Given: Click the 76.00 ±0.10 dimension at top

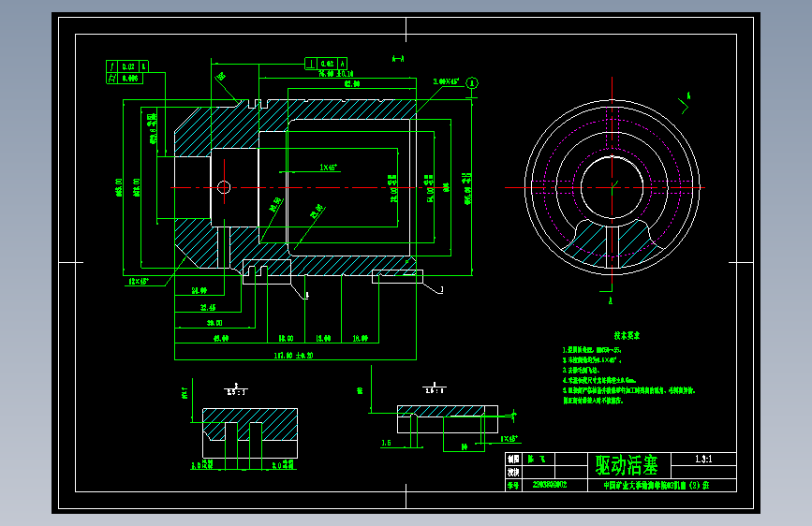Looking at the screenshot, I should coord(335,74).
